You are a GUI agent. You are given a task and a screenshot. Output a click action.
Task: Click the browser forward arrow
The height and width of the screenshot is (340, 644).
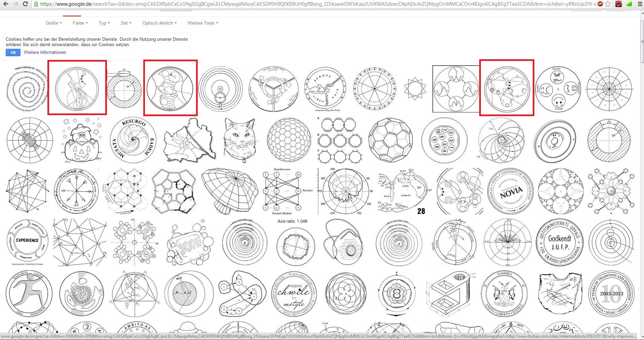click(x=15, y=4)
